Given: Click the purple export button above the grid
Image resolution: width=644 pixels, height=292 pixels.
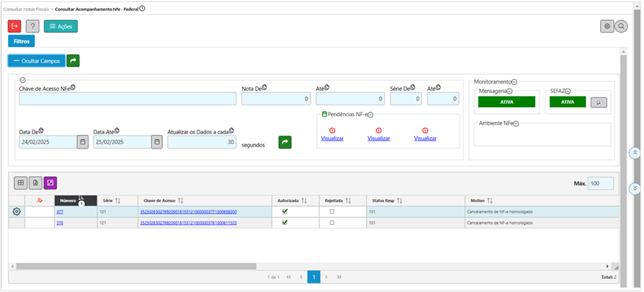Looking at the screenshot, I should pos(50,183).
